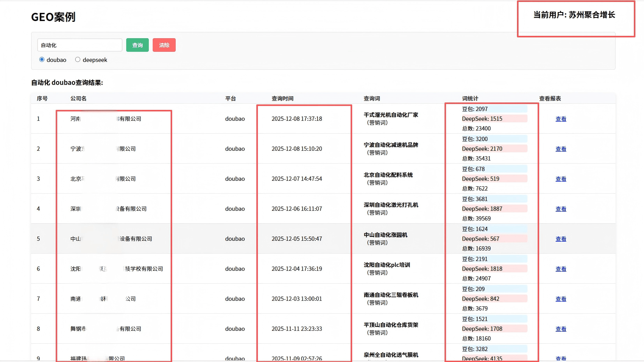Screen dimensions: 644x362
Task: Click the 词统计 column header
Action: (x=470, y=99)
